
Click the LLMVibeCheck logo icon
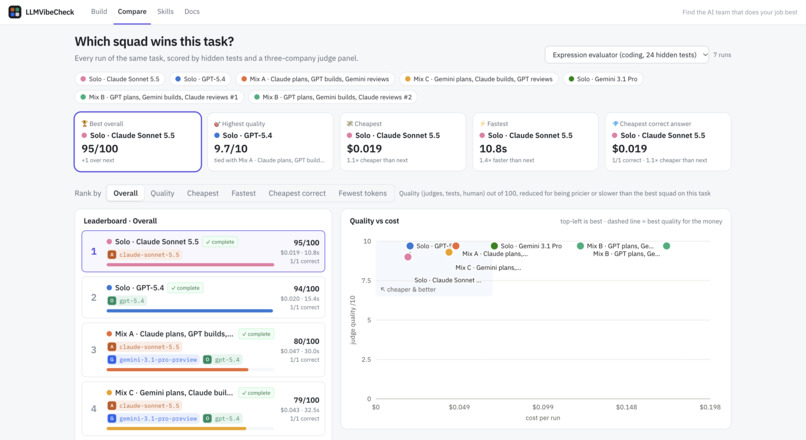tap(15, 11)
